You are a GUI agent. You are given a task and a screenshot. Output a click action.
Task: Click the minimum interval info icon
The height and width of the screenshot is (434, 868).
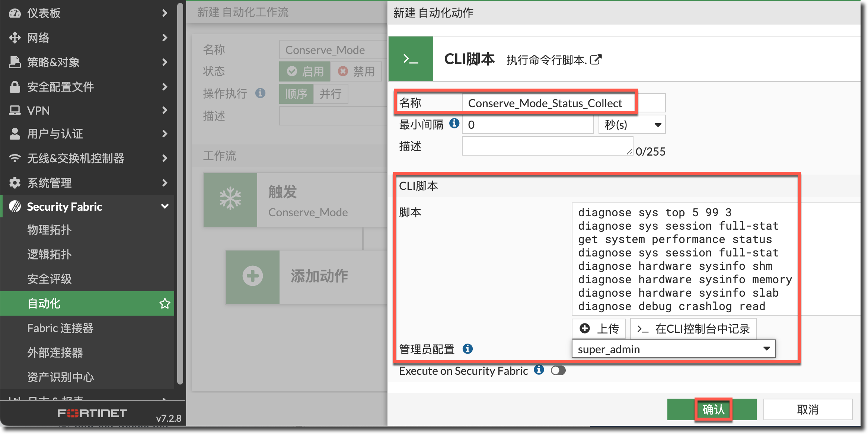(x=454, y=123)
